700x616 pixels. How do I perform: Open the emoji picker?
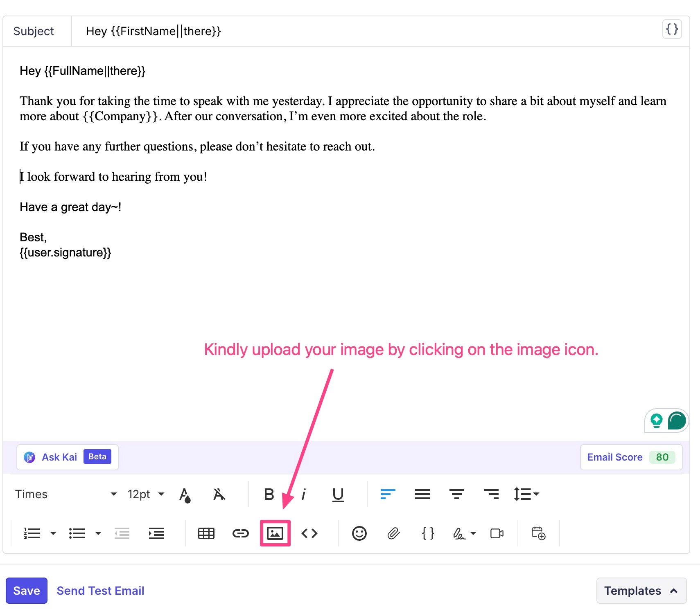[x=359, y=533]
